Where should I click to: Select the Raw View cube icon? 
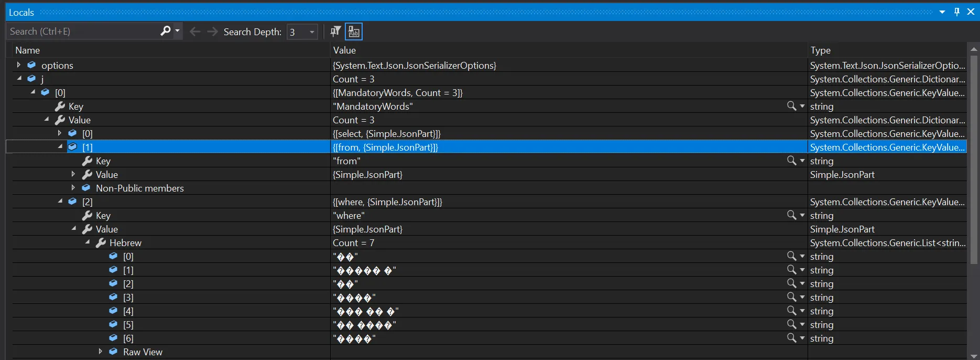click(x=113, y=352)
